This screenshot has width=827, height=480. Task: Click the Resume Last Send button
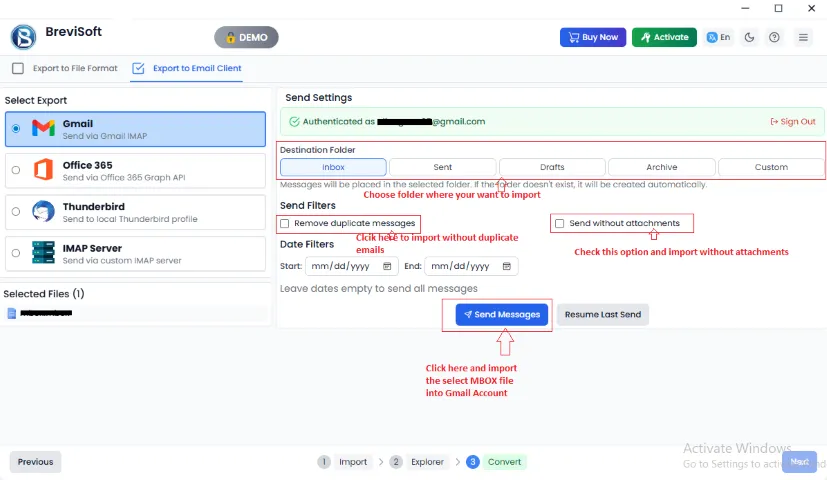(603, 315)
